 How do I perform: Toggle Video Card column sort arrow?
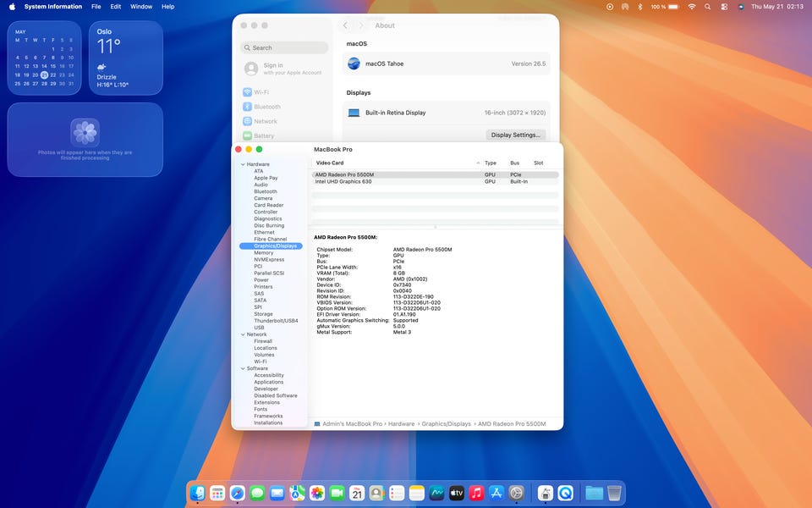(477, 163)
